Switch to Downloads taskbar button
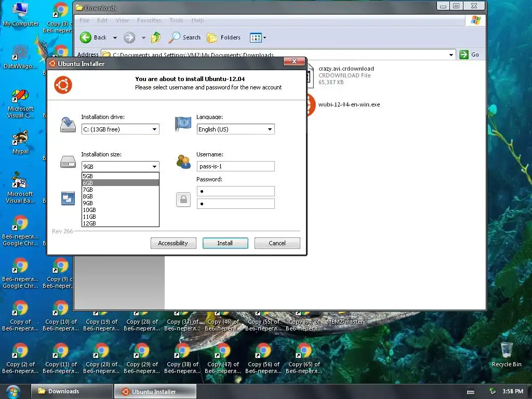 point(72,391)
